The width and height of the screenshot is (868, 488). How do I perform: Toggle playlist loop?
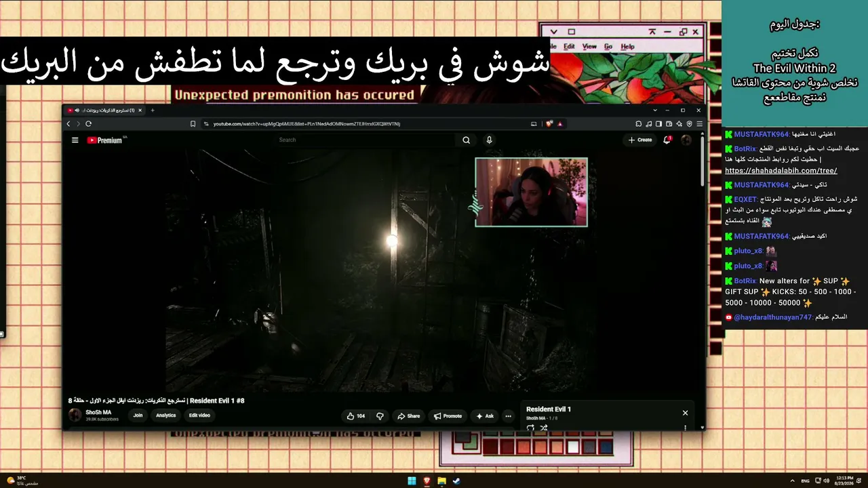click(530, 428)
